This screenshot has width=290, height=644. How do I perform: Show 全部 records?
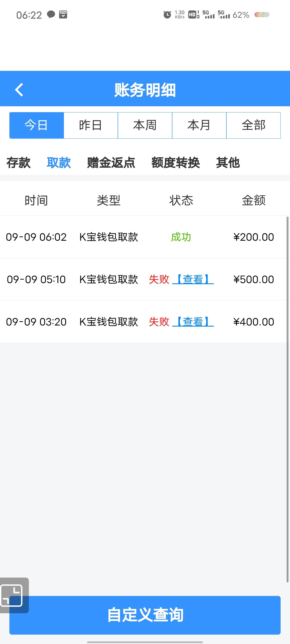253,125
